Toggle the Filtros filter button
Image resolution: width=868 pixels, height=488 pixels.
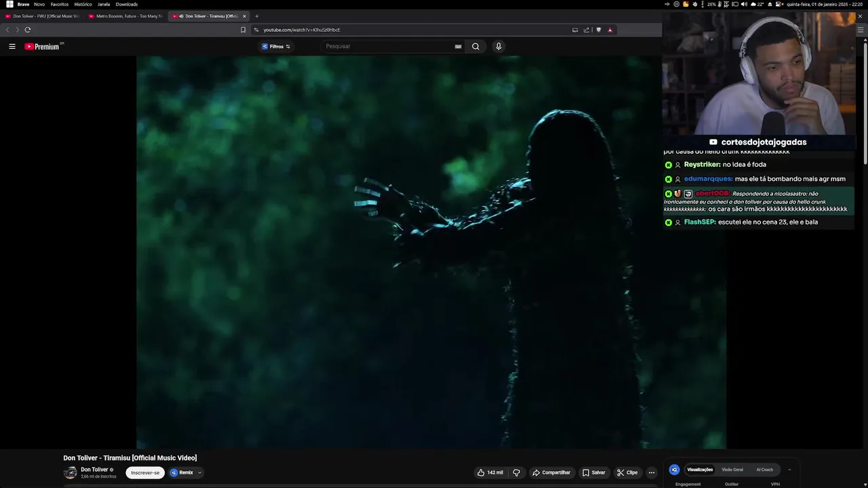[x=276, y=47]
